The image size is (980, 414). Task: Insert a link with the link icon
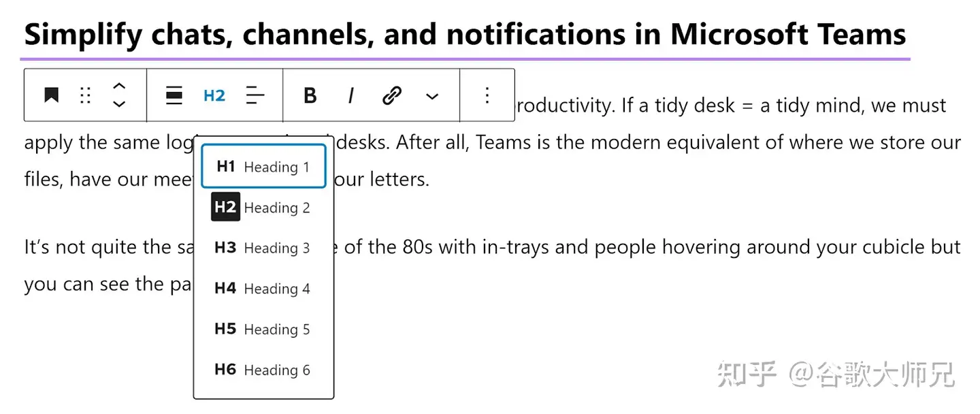pos(391,95)
